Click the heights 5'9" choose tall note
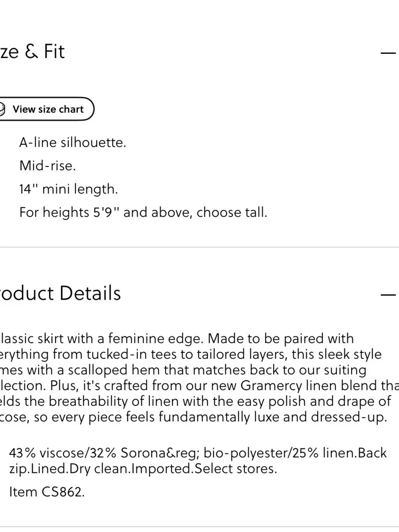 143,212
